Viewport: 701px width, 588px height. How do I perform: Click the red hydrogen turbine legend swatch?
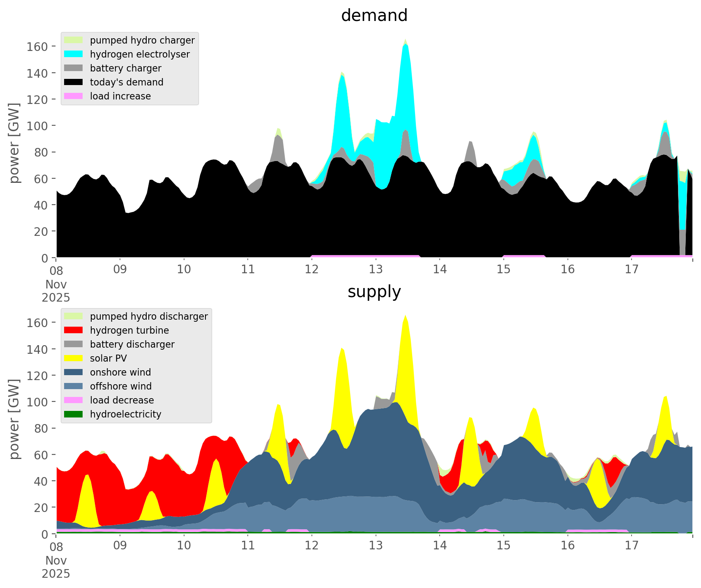coord(74,330)
